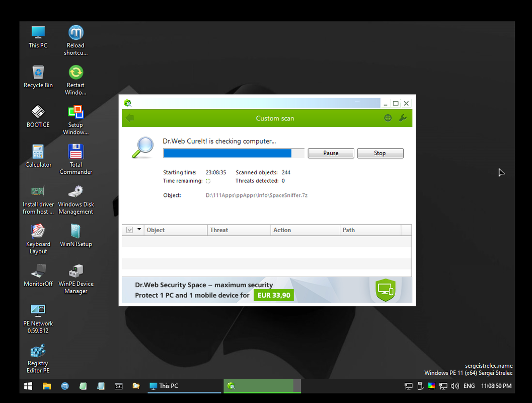Open the Calculator desktop icon

pos(38,156)
